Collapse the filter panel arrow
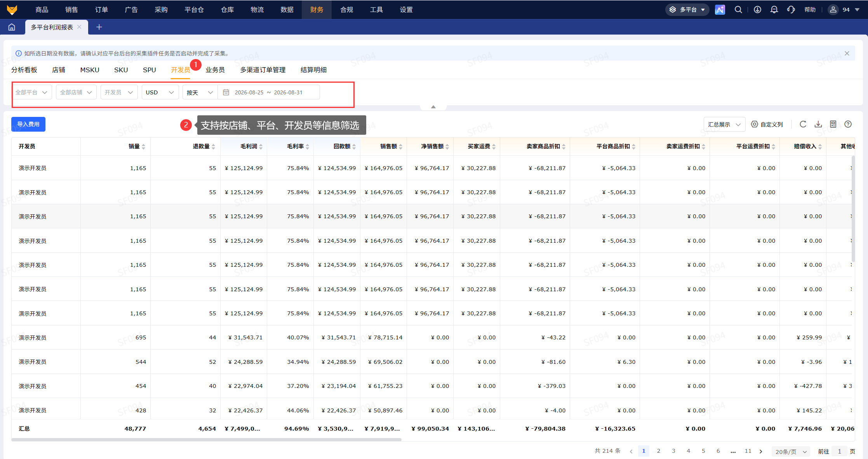The width and height of the screenshot is (868, 459). [x=433, y=107]
